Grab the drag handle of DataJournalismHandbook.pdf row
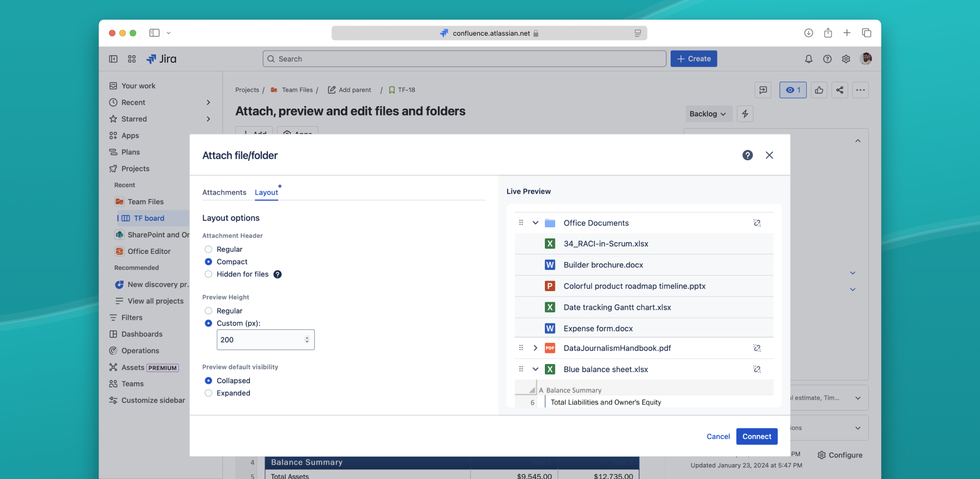The image size is (980, 479). 521,348
